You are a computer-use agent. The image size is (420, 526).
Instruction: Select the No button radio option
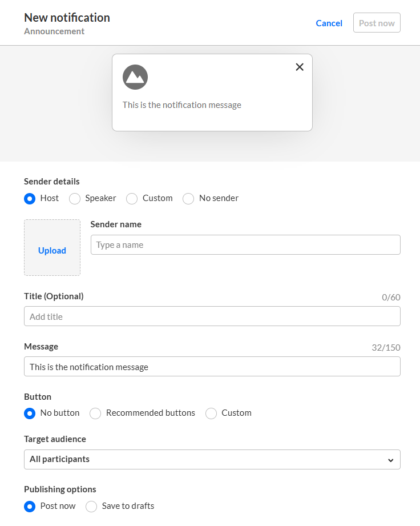30,413
